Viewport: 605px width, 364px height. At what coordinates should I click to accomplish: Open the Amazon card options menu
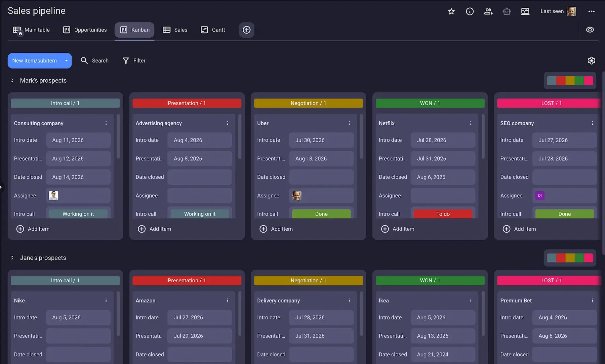[228, 300]
